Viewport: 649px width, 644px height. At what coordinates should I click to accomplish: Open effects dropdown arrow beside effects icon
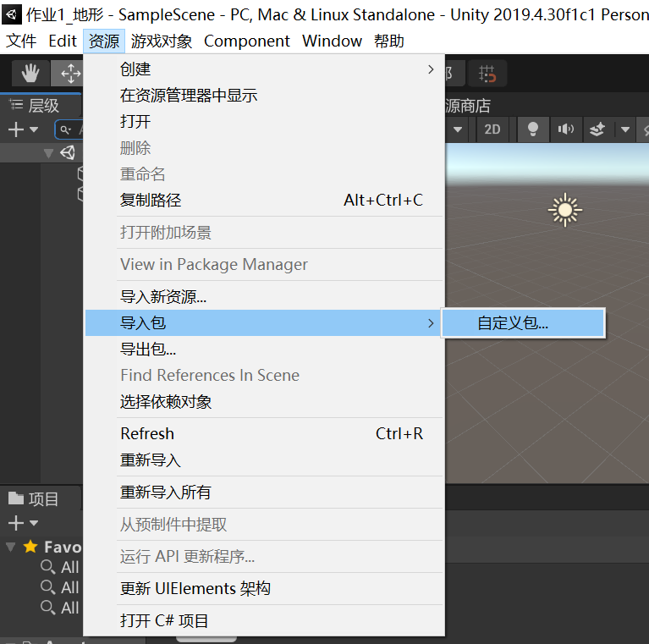(625, 129)
